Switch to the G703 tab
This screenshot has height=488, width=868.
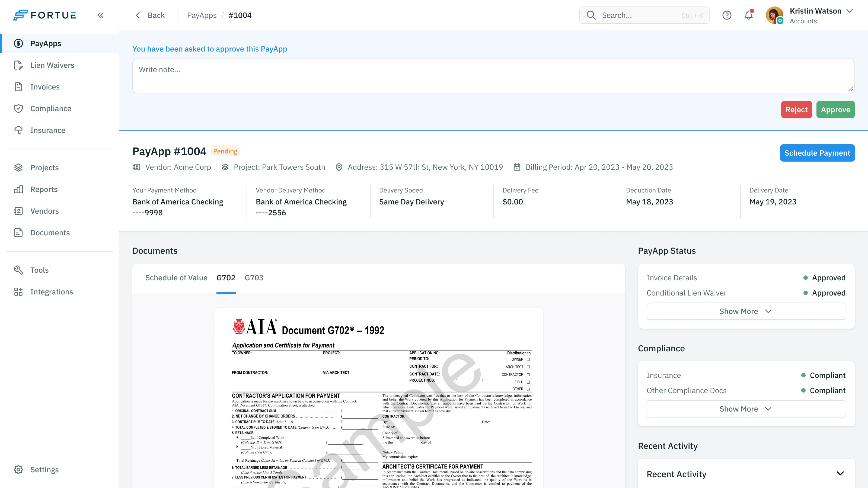[x=254, y=278]
